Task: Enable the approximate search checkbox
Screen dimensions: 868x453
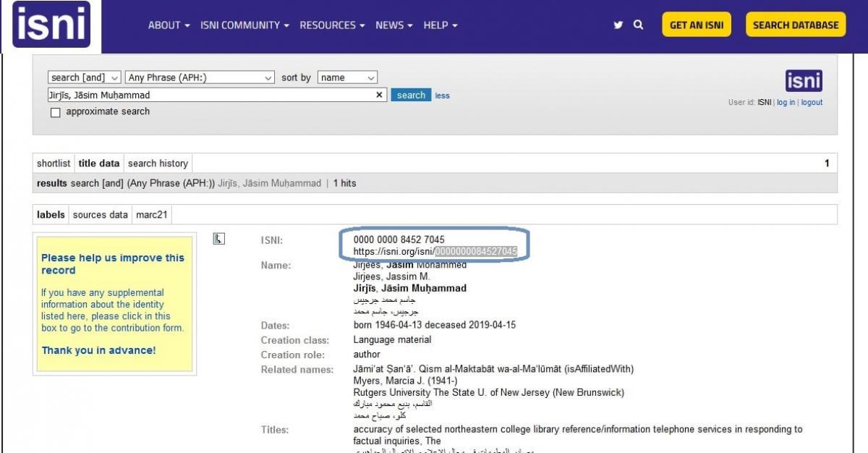Action: (x=56, y=112)
